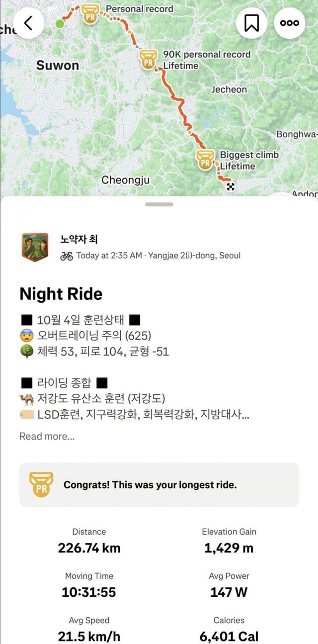Viewport: 318px width, 644px height.
Task: Tap the green start point marker
Action: pyautogui.click(x=60, y=23)
